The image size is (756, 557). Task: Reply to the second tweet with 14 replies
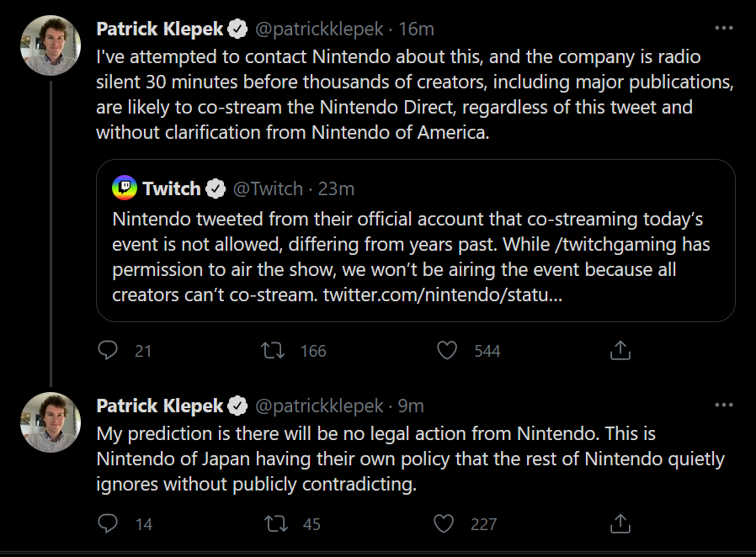108,524
